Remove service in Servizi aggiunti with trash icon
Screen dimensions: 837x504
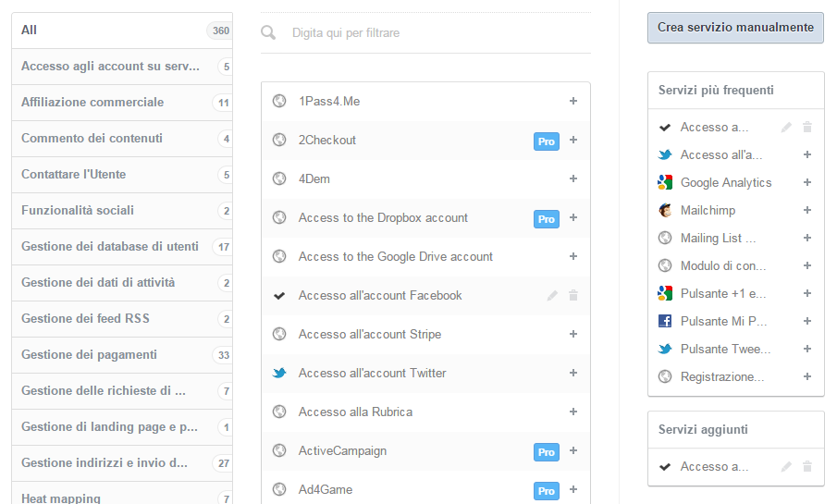[x=807, y=467]
